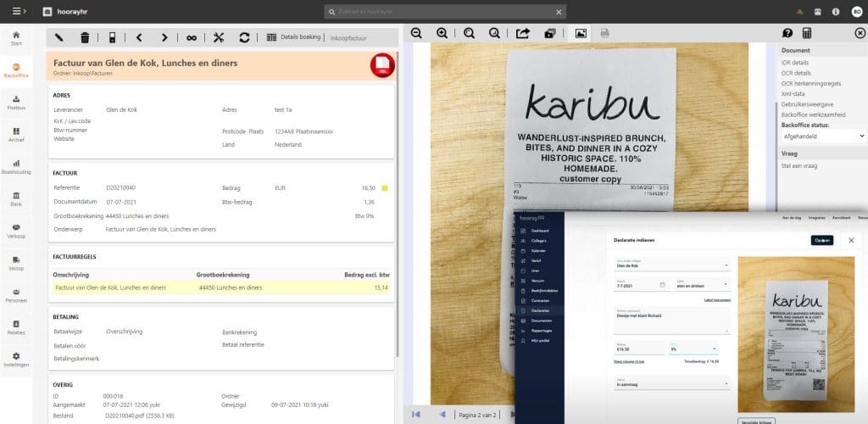Viewport: 868px width, 424px height.
Task: Click the greyed-out print icon in viewer
Action: pos(604,33)
